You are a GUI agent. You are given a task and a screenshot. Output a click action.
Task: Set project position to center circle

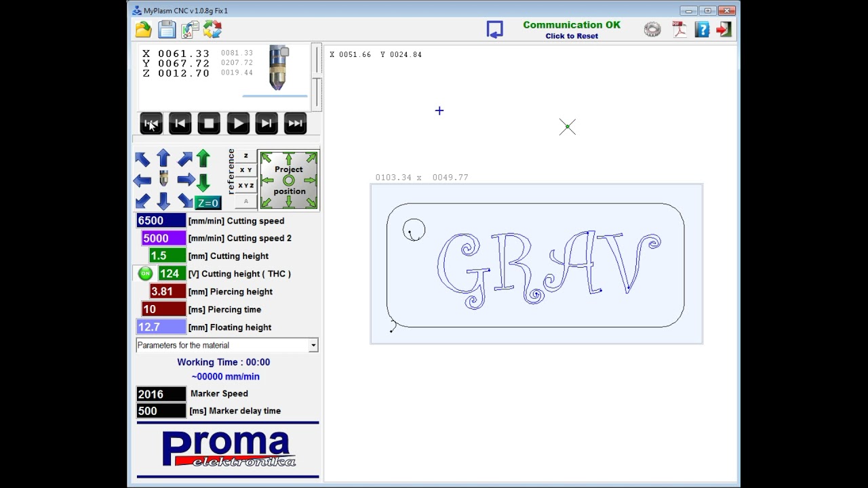pos(289,180)
